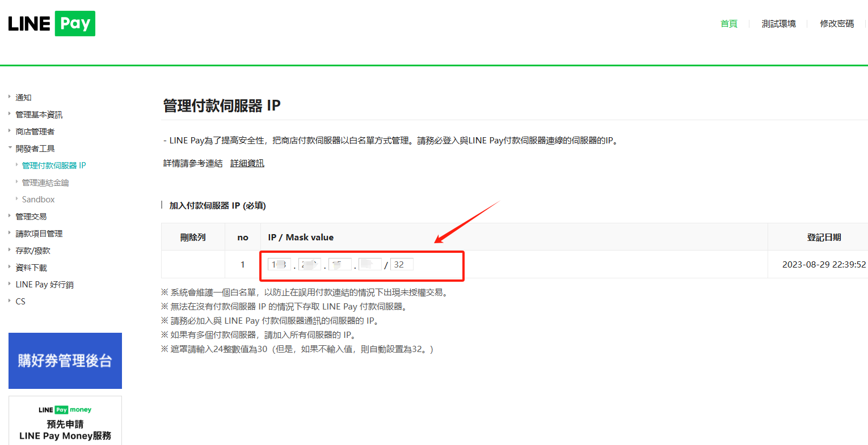868x445 pixels.
Task: Open LINE Pay 好行銷 sidebar item
Action: coord(44,285)
